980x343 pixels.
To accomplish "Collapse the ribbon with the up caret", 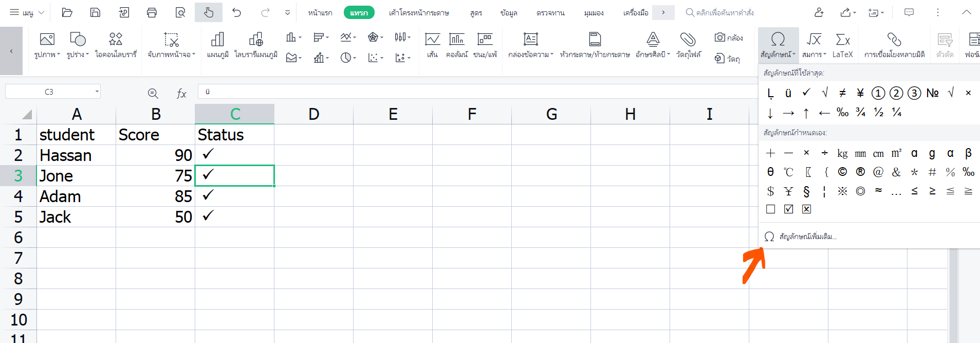I will click(x=967, y=12).
